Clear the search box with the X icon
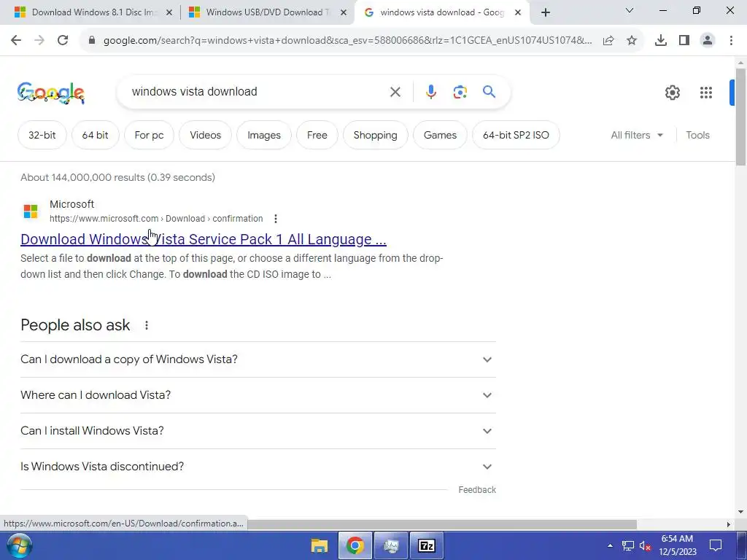The height and width of the screenshot is (560, 747). pos(395,92)
